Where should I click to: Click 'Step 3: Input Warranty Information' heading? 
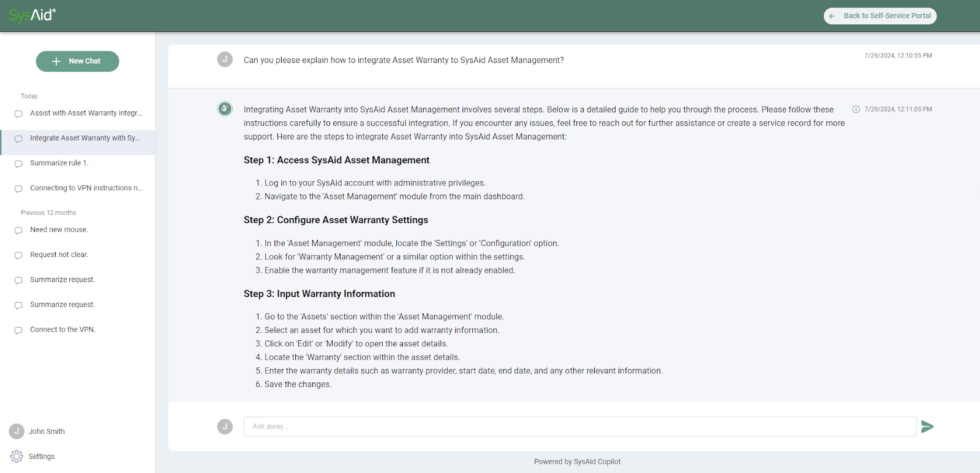(319, 294)
